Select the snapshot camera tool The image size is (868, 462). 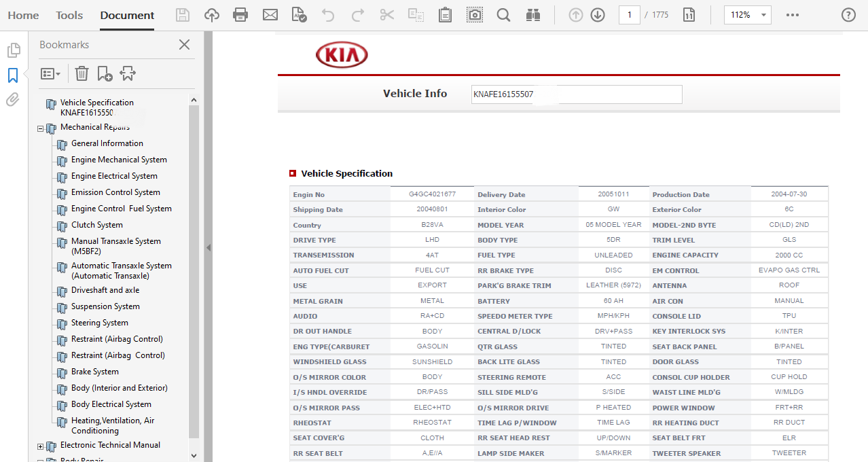pos(475,15)
